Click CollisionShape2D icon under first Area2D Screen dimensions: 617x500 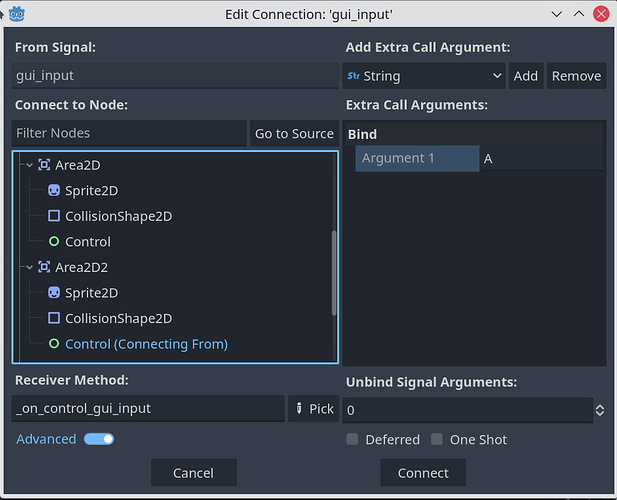tap(54, 216)
